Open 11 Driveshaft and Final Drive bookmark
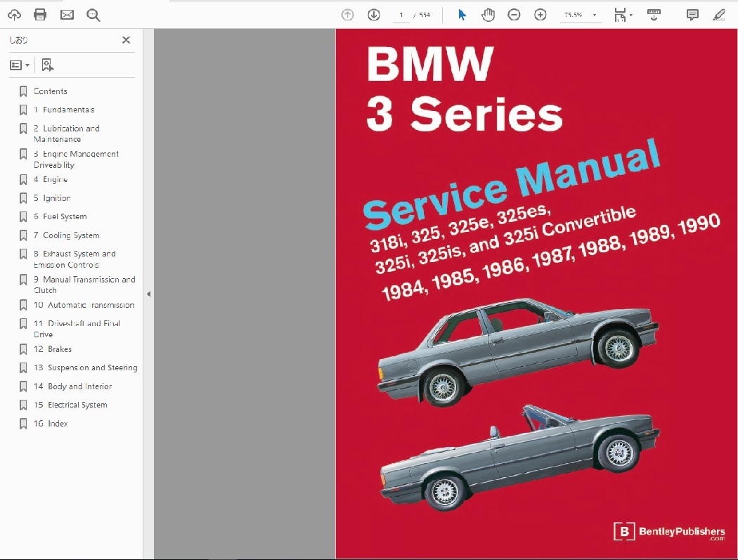738x560 pixels. pyautogui.click(x=77, y=329)
